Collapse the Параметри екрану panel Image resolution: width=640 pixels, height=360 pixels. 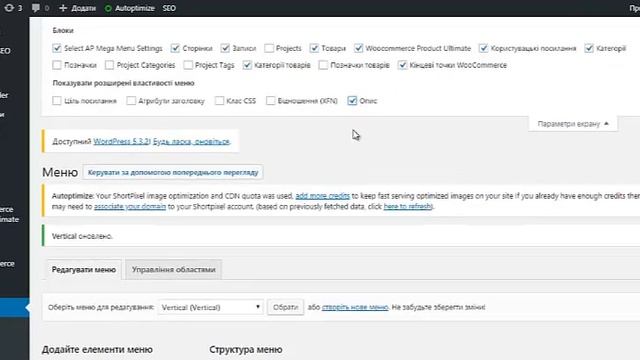[573, 124]
